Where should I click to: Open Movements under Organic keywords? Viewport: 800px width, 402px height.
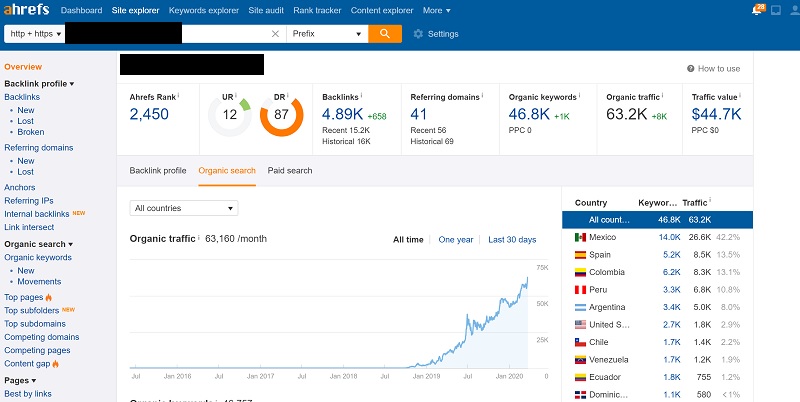click(39, 282)
